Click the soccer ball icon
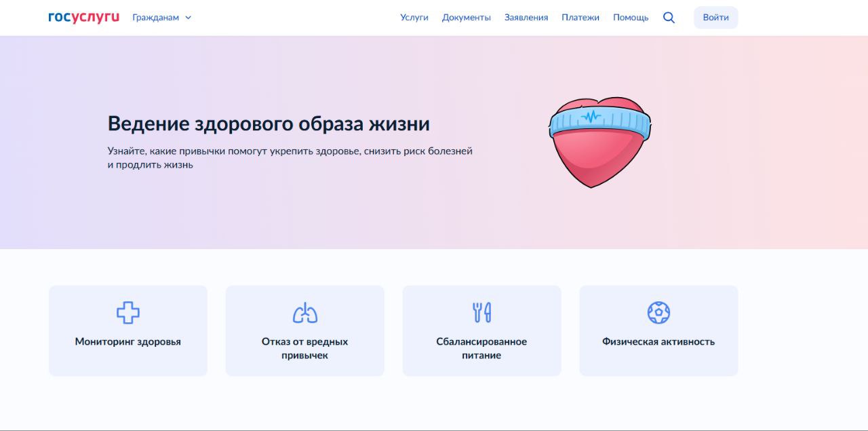The image size is (868, 431). 658,312
